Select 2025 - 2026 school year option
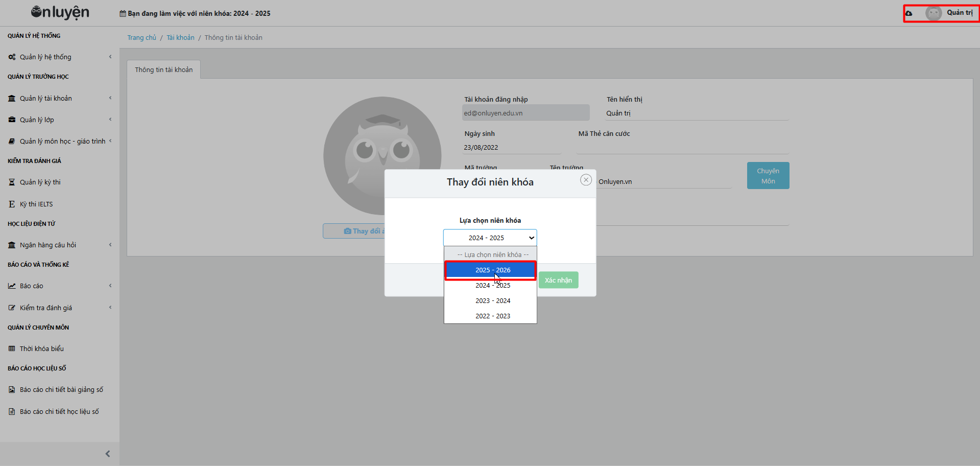Image resolution: width=980 pixels, height=466 pixels. tap(492, 270)
